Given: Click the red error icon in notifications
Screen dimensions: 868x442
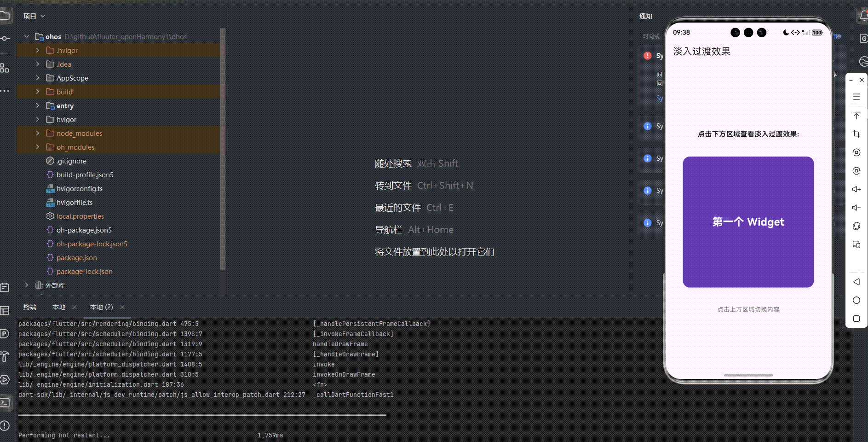Looking at the screenshot, I should pyautogui.click(x=648, y=56).
